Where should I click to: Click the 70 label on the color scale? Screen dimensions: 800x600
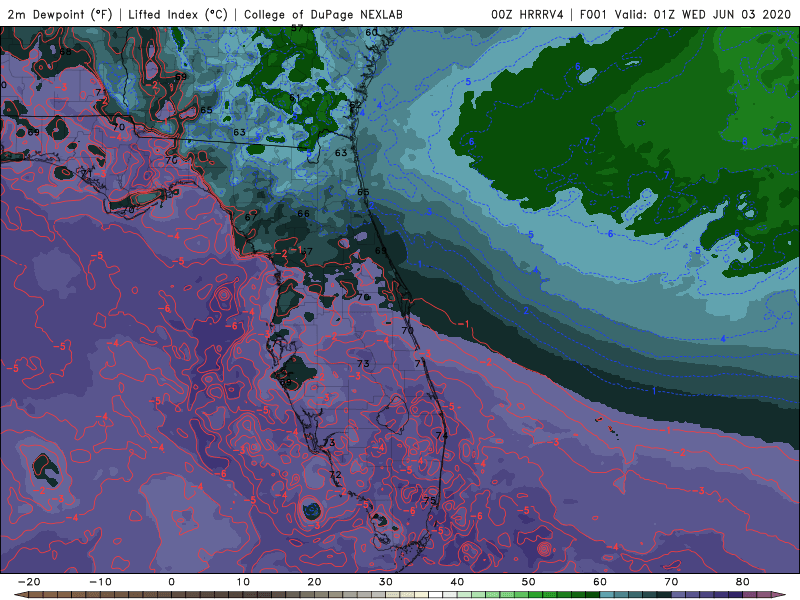(x=671, y=582)
